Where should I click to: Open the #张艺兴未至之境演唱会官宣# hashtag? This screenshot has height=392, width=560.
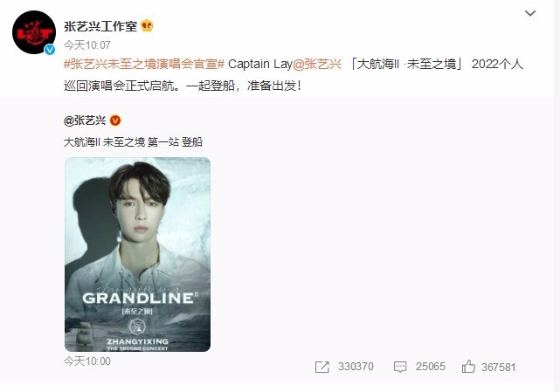pyautogui.click(x=144, y=65)
